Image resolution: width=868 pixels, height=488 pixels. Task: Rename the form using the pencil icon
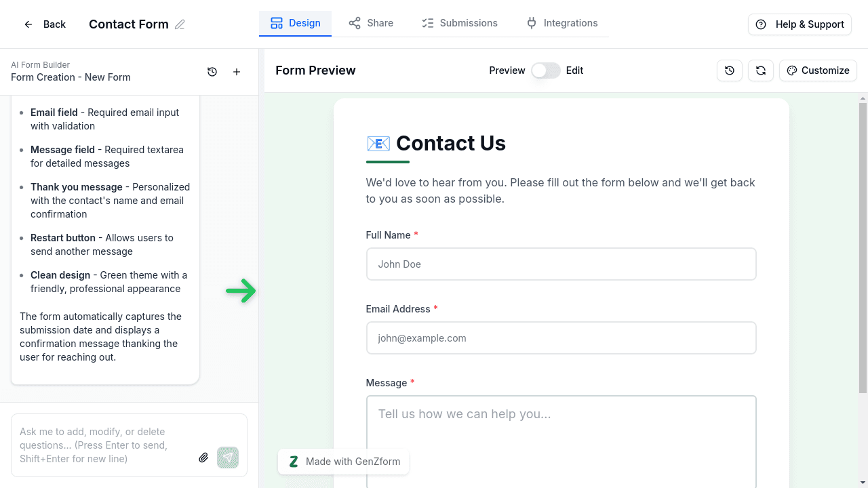point(180,24)
